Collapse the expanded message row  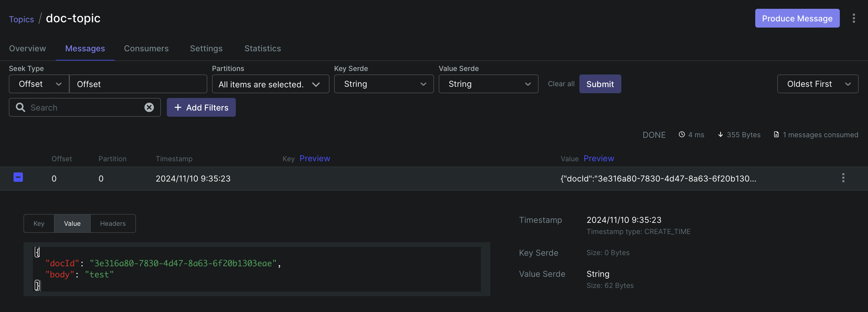[x=18, y=177]
